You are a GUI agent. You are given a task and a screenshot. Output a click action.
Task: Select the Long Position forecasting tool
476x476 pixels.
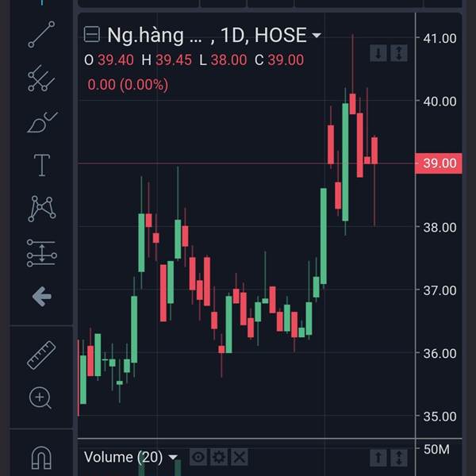42,253
